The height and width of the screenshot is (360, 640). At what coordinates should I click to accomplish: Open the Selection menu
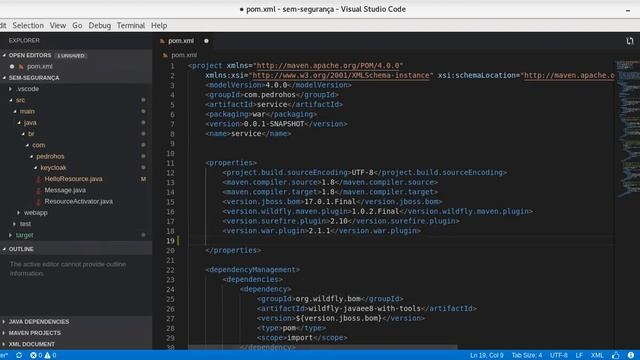[28, 25]
